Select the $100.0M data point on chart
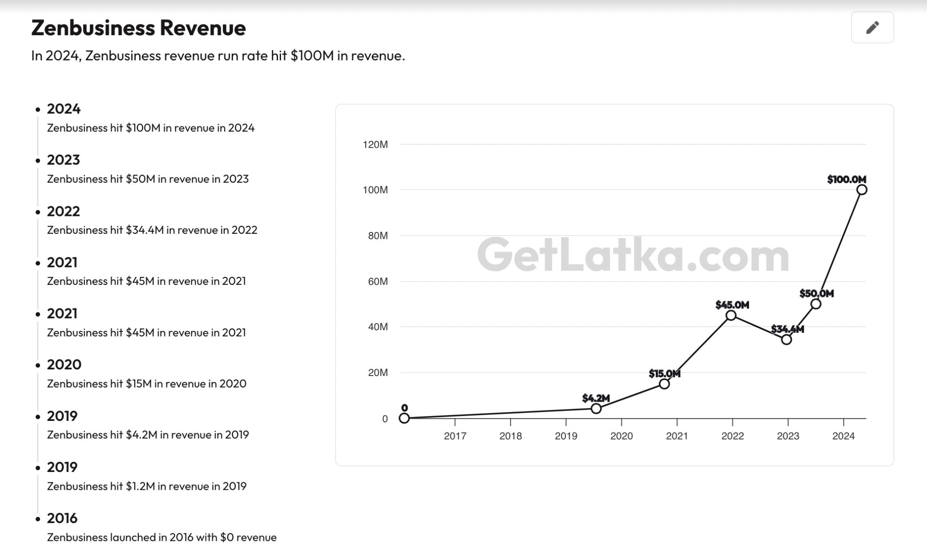The height and width of the screenshot is (560, 927). [862, 190]
